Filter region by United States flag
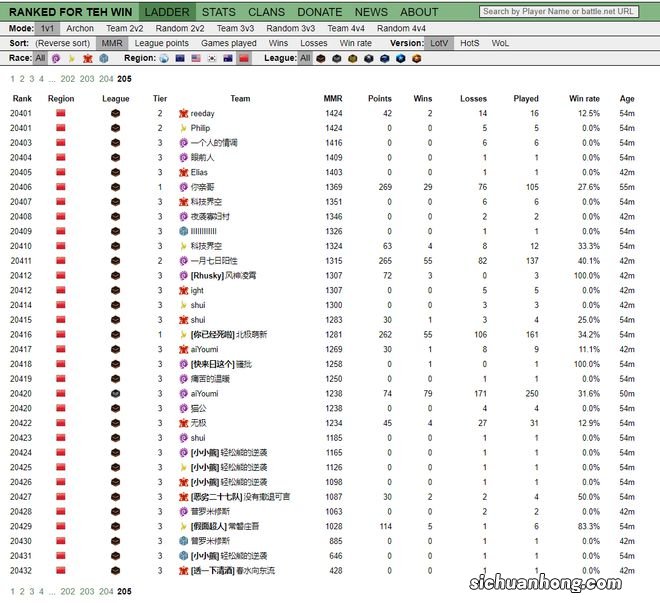 197,59
